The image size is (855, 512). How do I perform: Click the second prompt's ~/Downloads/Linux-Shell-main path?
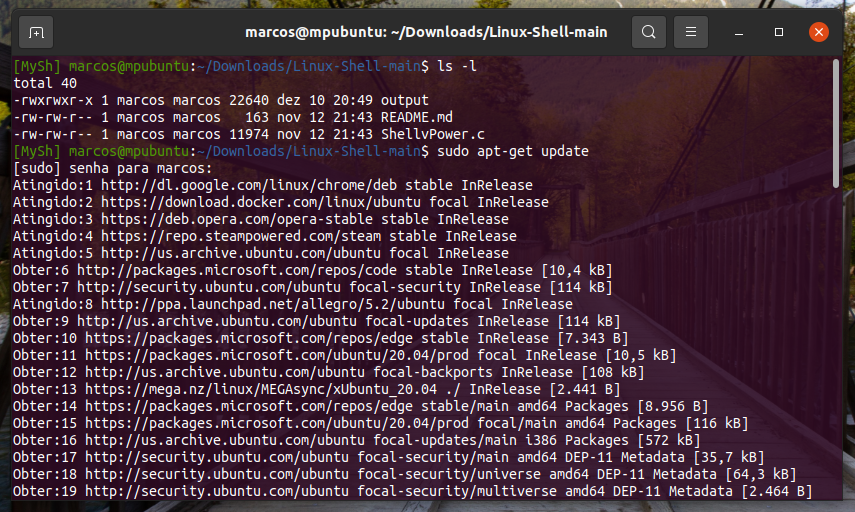[x=309, y=151]
